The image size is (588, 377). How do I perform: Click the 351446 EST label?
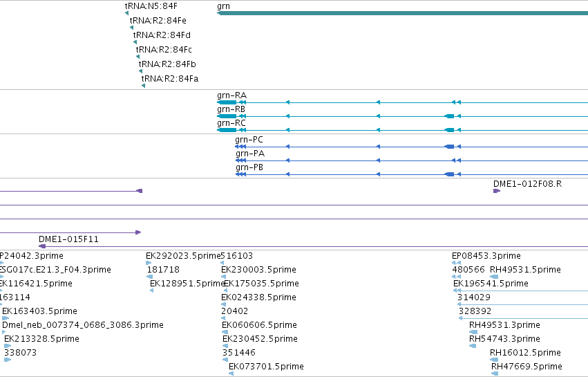pyautogui.click(x=239, y=353)
